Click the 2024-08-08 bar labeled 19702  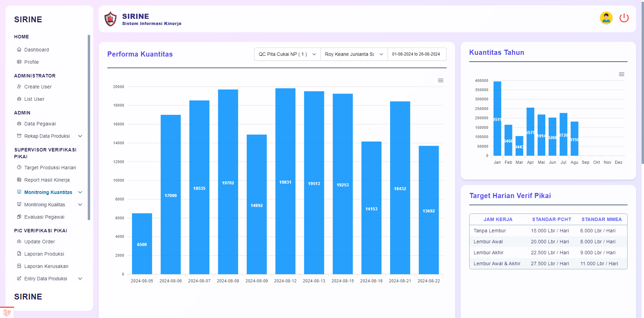pyautogui.click(x=228, y=182)
